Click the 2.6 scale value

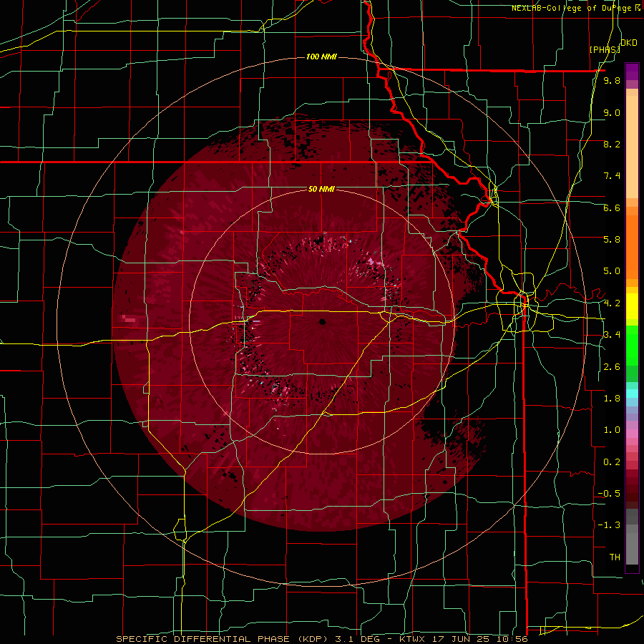coord(612,367)
